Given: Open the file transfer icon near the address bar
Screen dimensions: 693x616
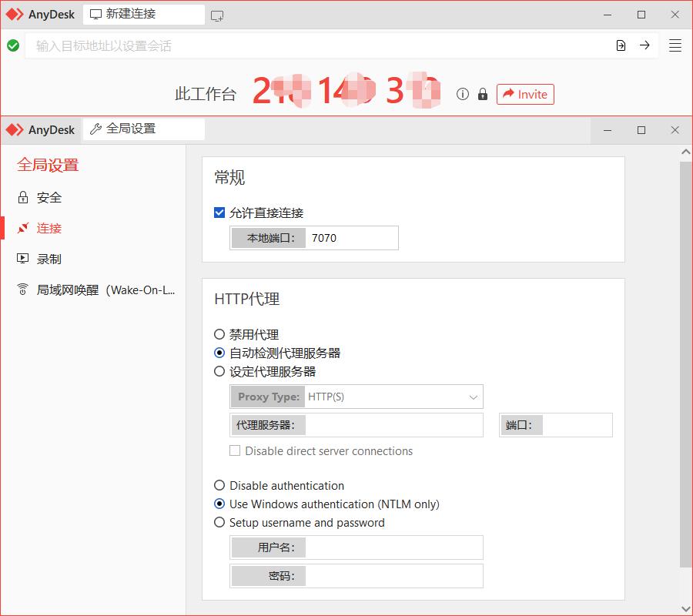Looking at the screenshot, I should pyautogui.click(x=621, y=45).
